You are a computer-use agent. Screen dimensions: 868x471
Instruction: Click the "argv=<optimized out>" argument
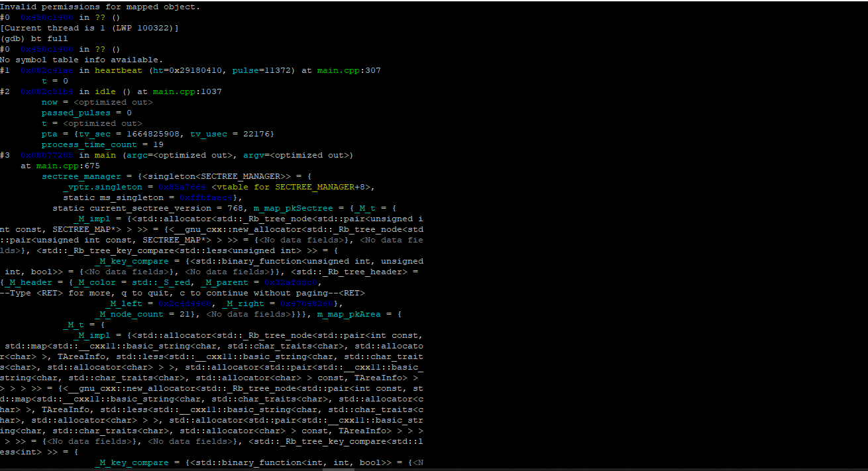pyautogui.click(x=296, y=155)
